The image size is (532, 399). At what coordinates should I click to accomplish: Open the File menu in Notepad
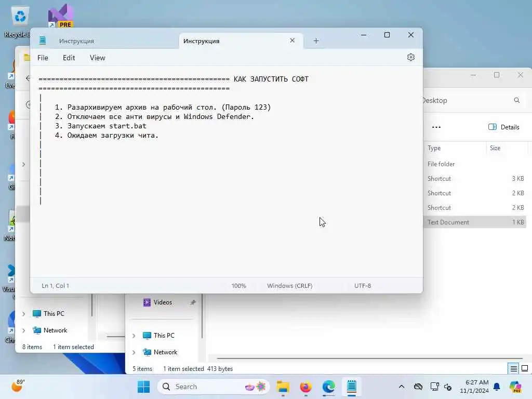click(x=43, y=58)
